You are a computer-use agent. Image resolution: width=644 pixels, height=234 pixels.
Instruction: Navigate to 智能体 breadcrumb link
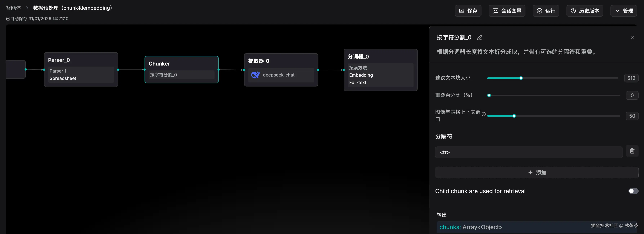pos(13,8)
